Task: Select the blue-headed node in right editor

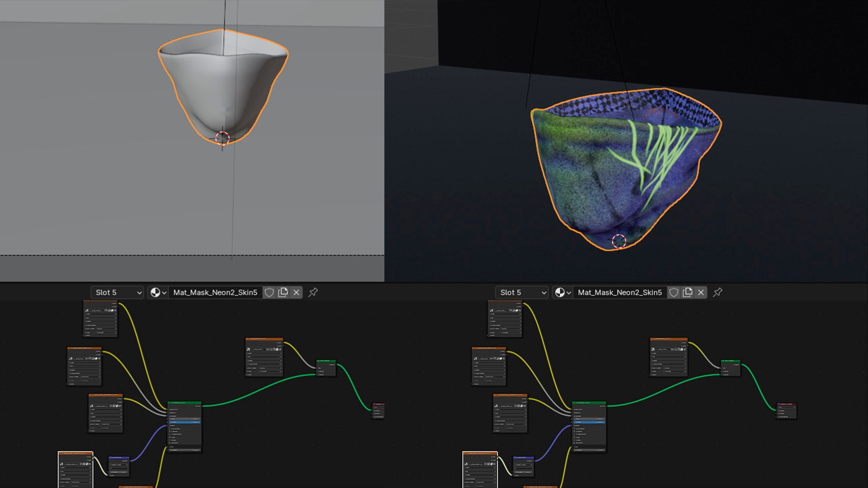Action: click(524, 466)
